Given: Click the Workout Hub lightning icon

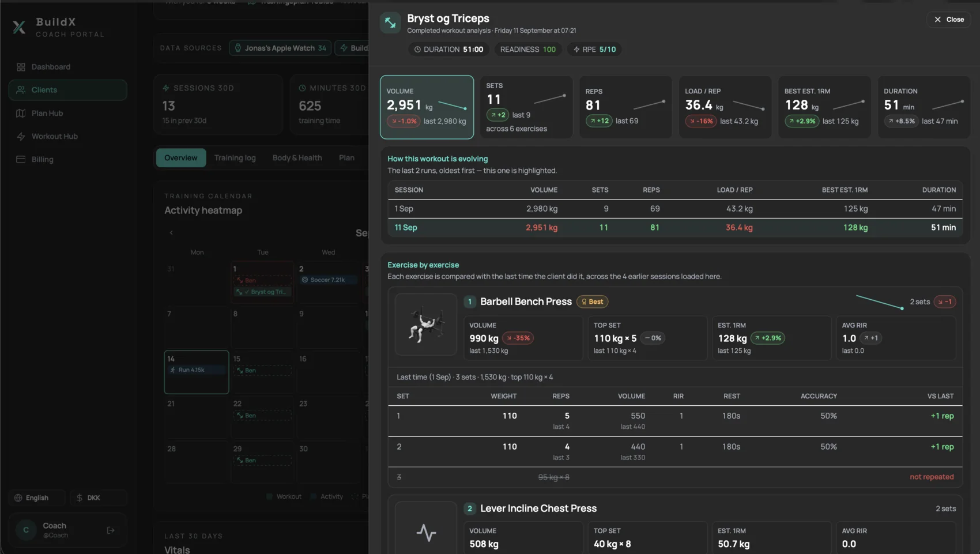Looking at the screenshot, I should click(x=21, y=136).
